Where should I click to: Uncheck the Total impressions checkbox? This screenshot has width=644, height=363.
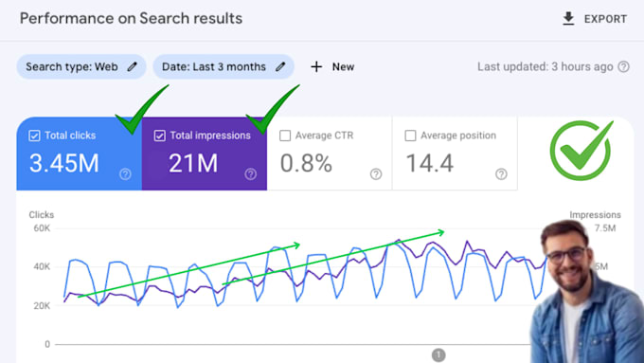(160, 136)
